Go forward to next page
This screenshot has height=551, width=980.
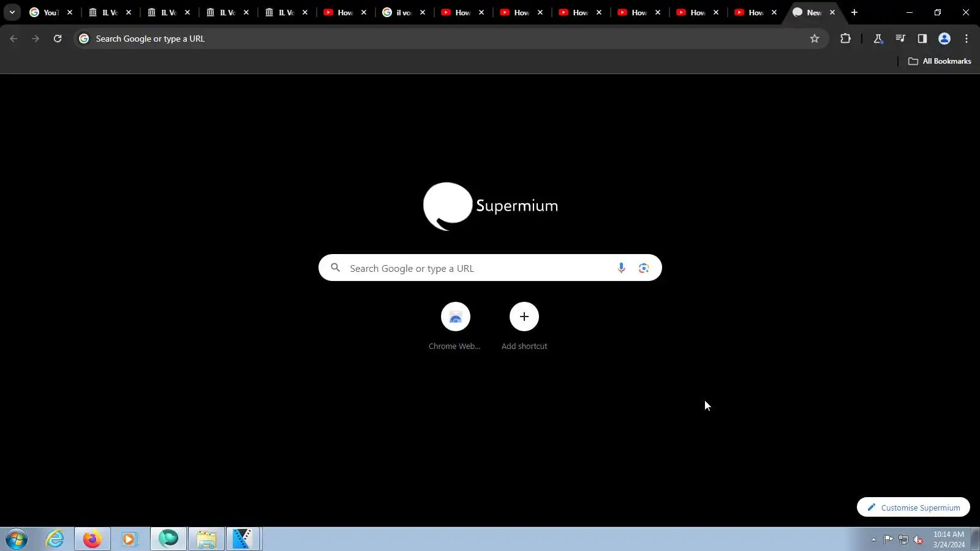pyautogui.click(x=36, y=39)
